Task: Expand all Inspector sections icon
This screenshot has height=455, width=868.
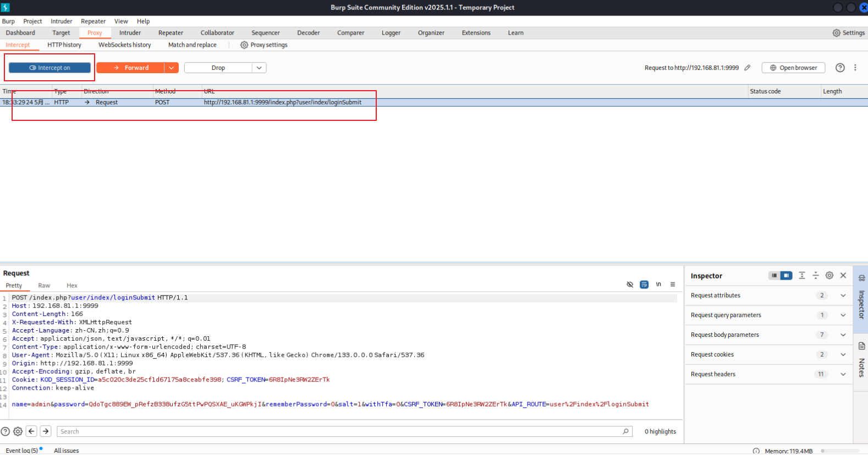Action: 802,275
